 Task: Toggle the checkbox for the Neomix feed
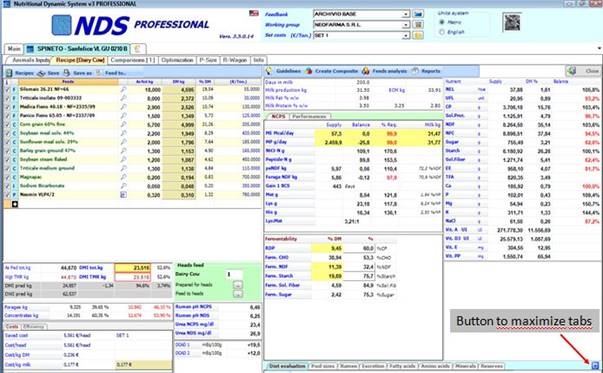[8, 195]
